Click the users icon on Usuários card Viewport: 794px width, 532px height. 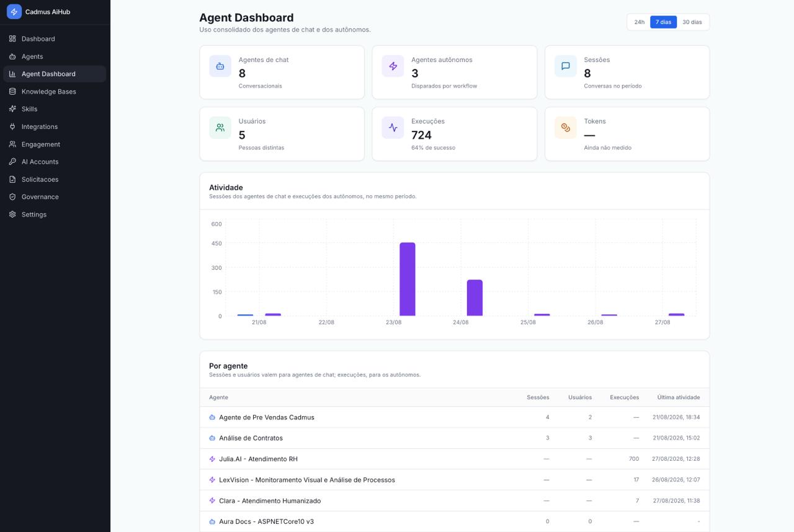pos(220,128)
